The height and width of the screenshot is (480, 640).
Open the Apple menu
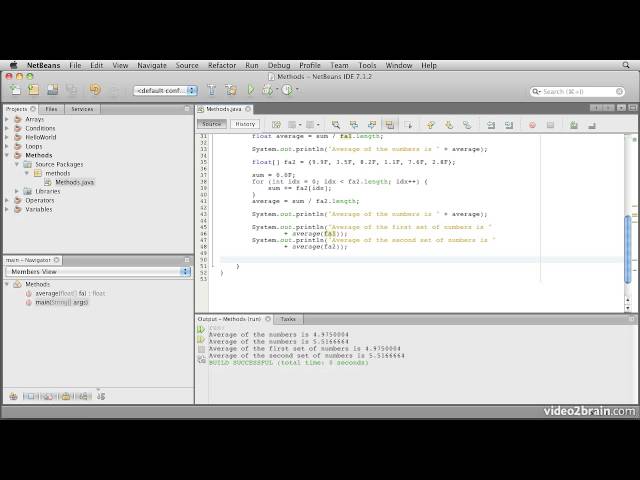point(13,65)
